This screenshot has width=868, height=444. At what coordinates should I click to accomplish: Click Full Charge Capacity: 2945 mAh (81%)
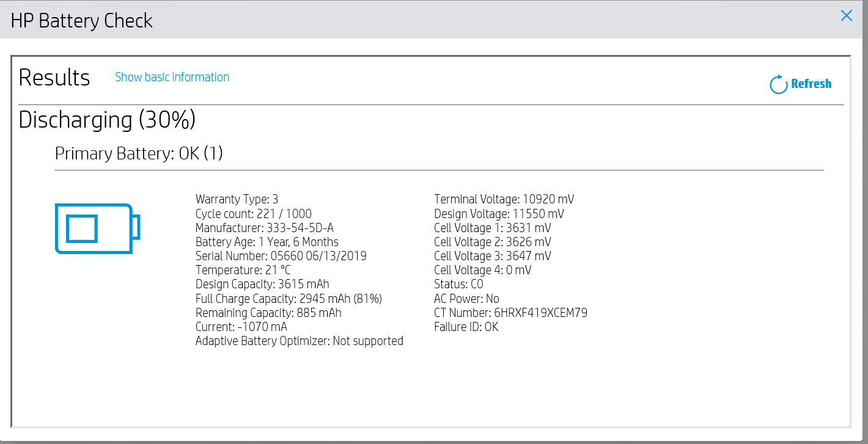(289, 299)
